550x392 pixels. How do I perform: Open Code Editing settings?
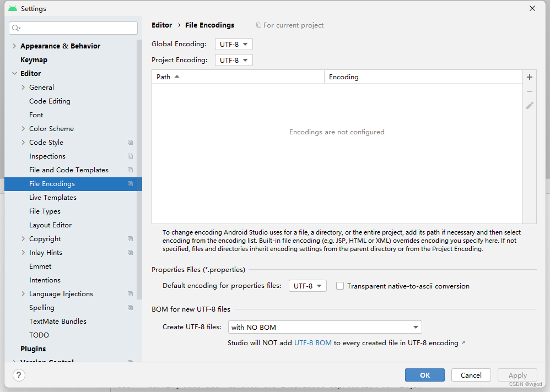click(50, 101)
